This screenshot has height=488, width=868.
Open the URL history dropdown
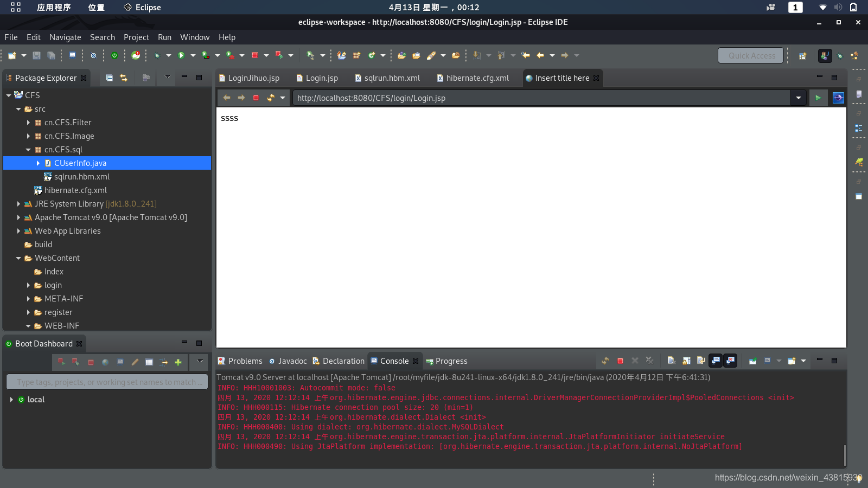click(799, 98)
